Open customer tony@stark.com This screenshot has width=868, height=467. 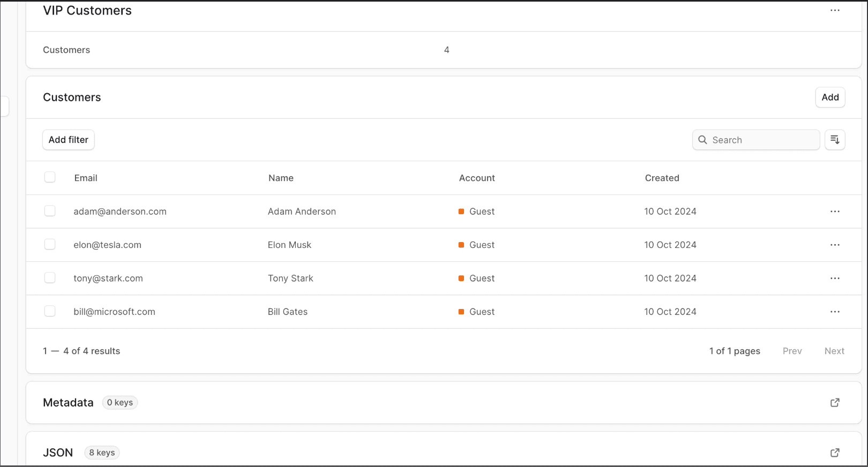click(x=108, y=278)
